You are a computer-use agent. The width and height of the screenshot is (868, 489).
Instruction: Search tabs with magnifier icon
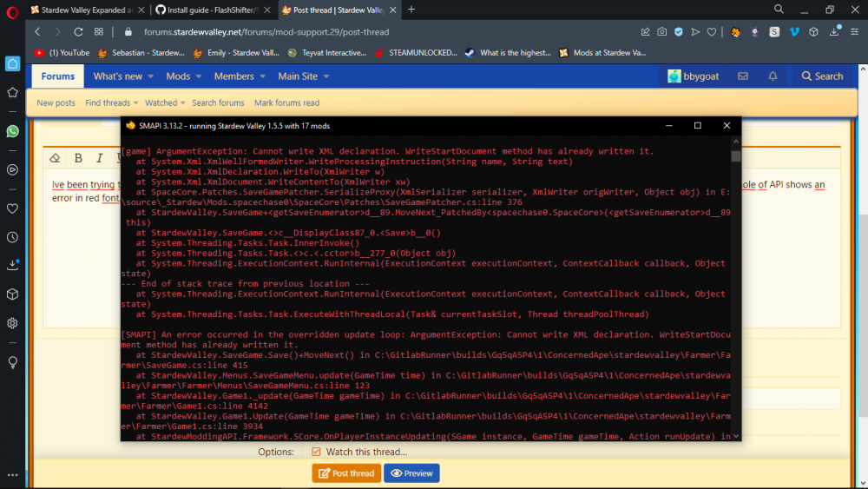[779, 10]
